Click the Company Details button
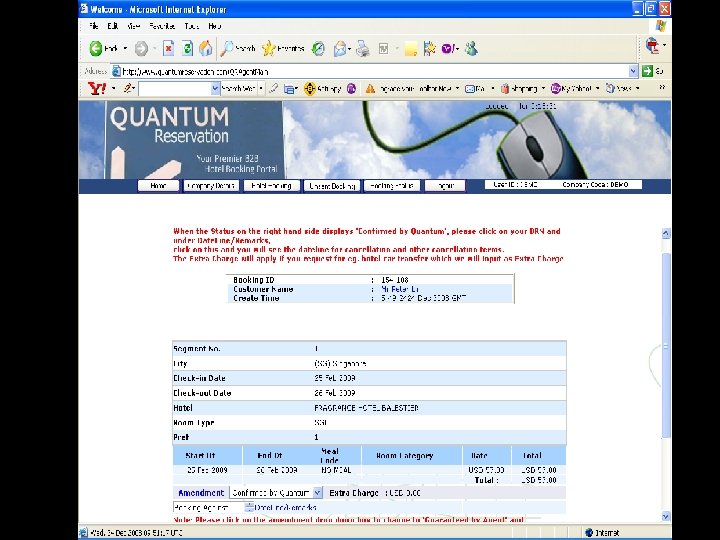Viewport: 720px width, 540px height. (211, 186)
